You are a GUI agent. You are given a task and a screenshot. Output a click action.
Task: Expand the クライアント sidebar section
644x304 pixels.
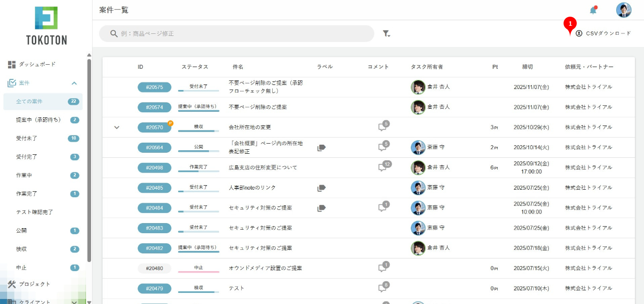click(x=74, y=302)
